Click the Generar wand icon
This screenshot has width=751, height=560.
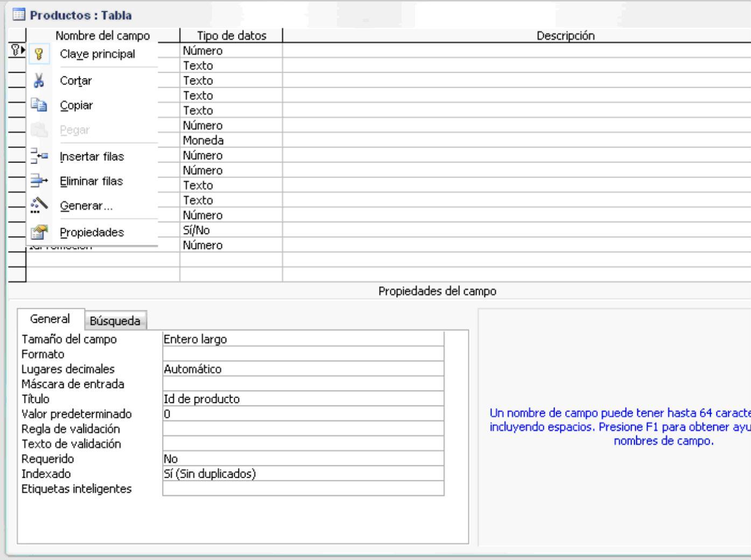click(x=38, y=205)
